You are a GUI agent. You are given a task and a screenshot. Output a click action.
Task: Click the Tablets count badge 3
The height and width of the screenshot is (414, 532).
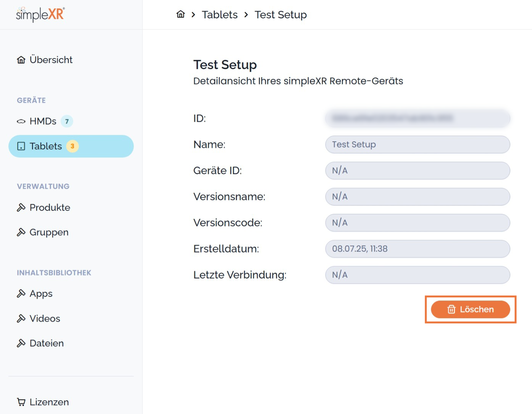pyautogui.click(x=72, y=146)
